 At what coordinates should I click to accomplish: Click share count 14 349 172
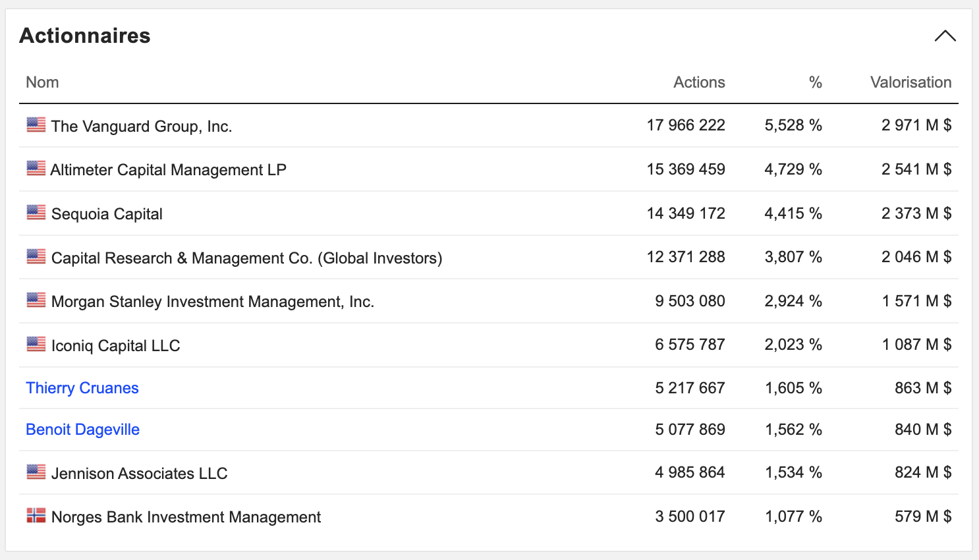(686, 213)
